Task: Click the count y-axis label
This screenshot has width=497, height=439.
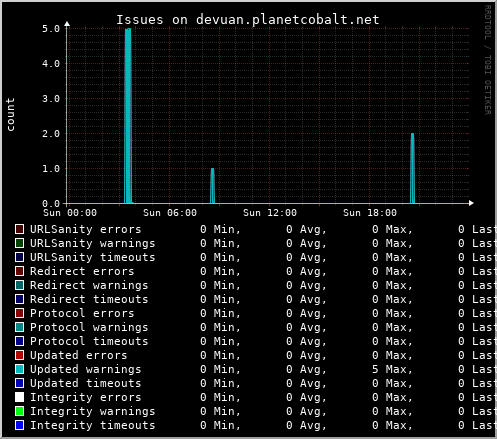Action: [x=10, y=115]
